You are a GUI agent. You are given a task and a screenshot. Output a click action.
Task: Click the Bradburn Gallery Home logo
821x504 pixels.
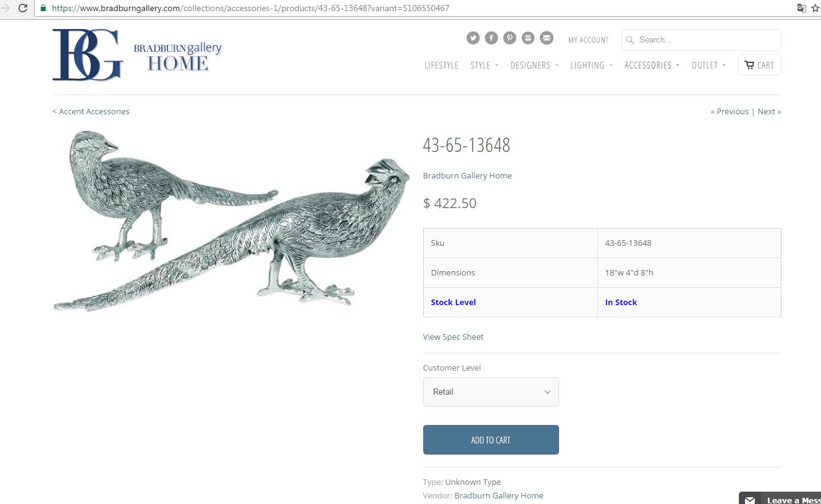[137, 55]
